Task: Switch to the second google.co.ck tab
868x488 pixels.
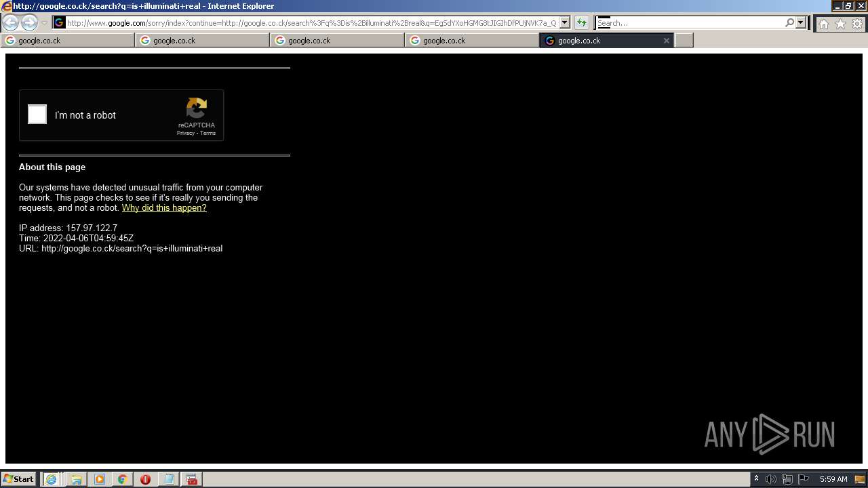Action: pyautogui.click(x=203, y=41)
